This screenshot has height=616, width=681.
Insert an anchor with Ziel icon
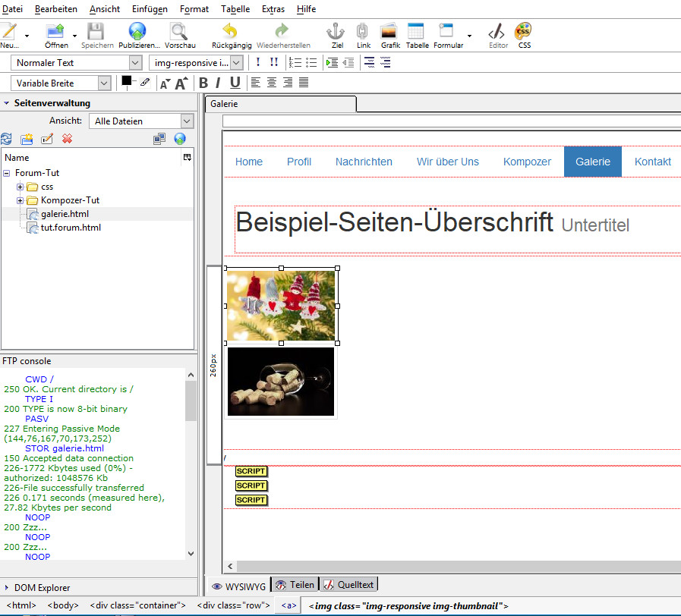(336, 32)
